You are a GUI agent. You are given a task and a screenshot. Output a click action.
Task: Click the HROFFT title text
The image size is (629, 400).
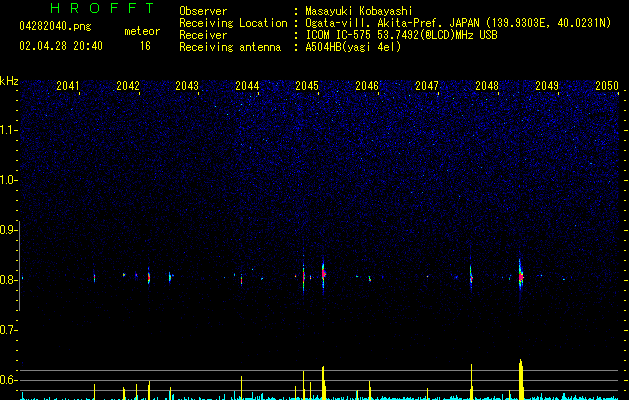point(103,8)
